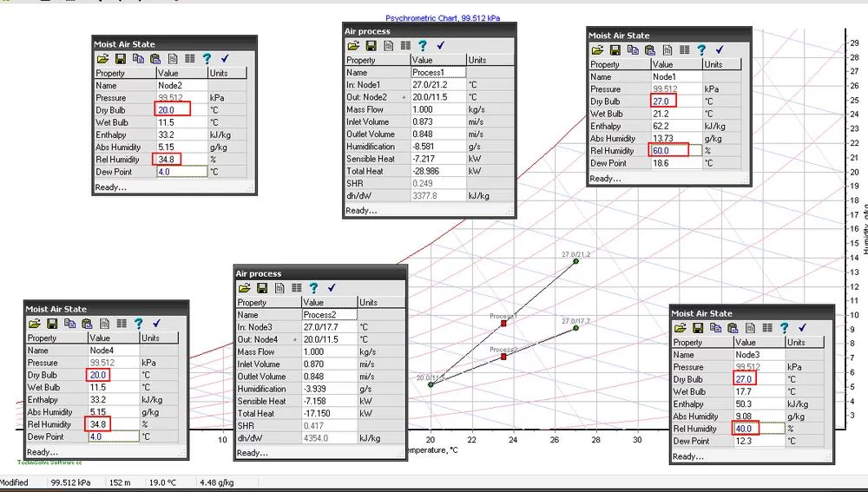Select green node 27.0/21.2 on chart
The width and height of the screenshot is (868, 492).
point(575,260)
